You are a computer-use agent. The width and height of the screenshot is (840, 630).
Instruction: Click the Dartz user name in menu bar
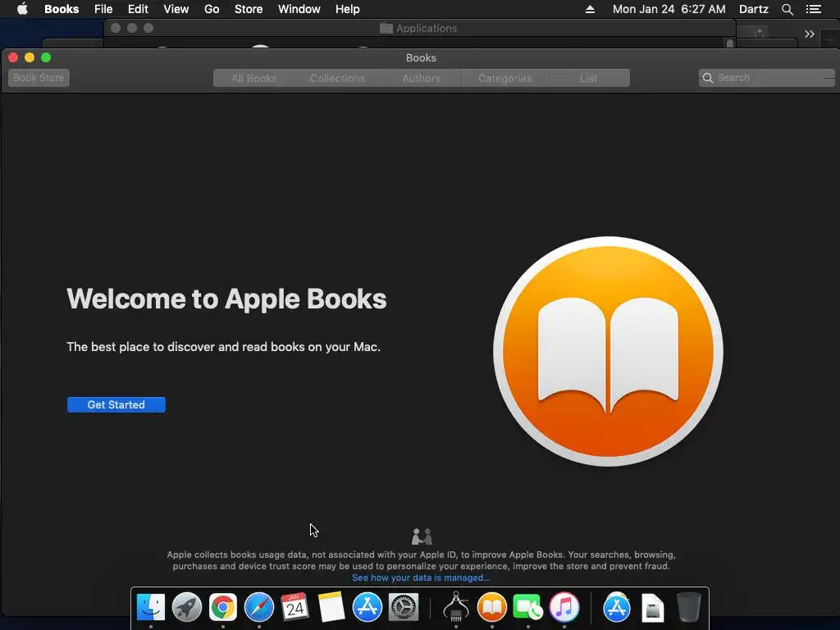click(x=753, y=9)
